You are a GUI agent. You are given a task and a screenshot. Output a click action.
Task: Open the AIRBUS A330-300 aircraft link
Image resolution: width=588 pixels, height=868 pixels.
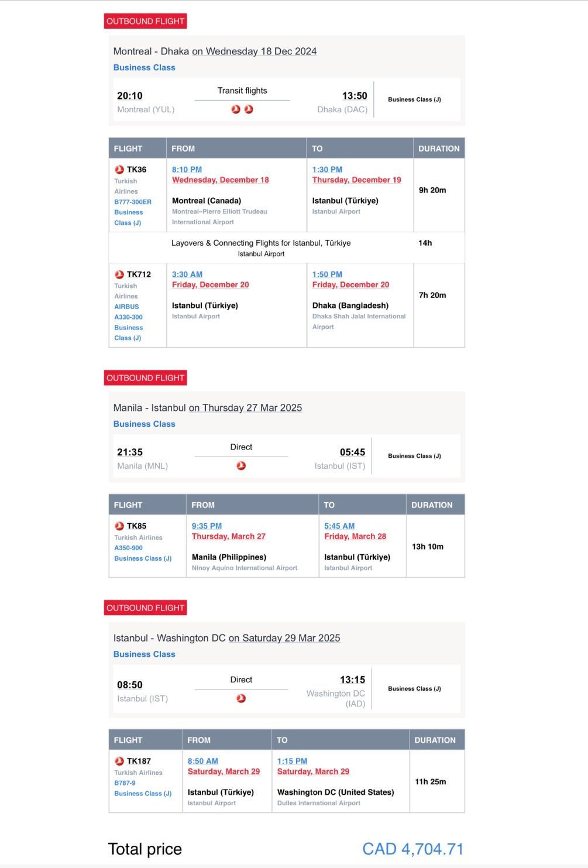click(x=128, y=312)
